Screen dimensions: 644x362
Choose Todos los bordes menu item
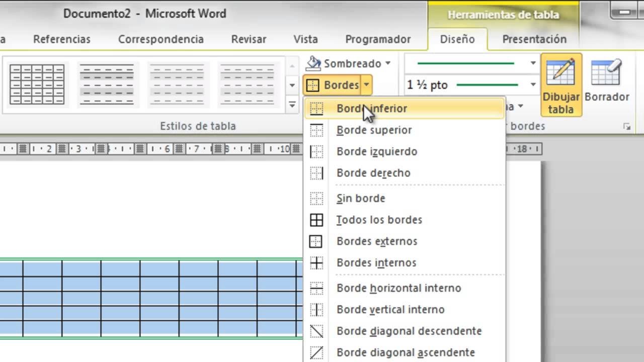pos(405,220)
